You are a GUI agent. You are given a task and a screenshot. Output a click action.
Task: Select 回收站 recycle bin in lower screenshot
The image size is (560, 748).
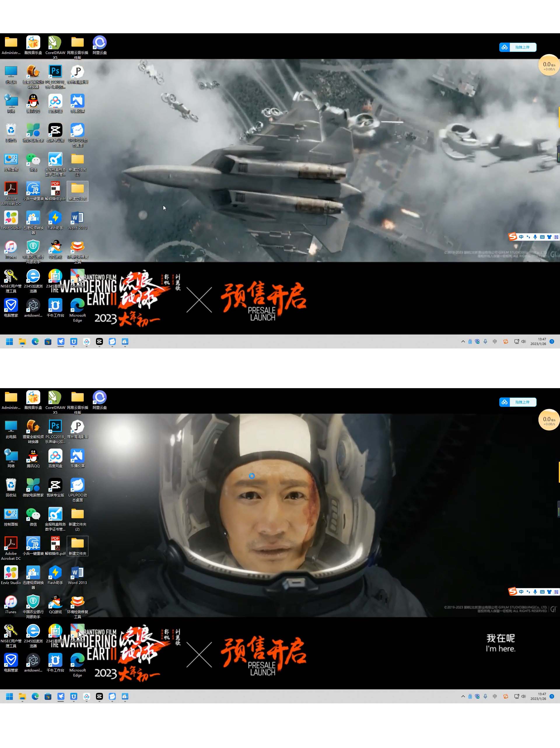[11, 487]
